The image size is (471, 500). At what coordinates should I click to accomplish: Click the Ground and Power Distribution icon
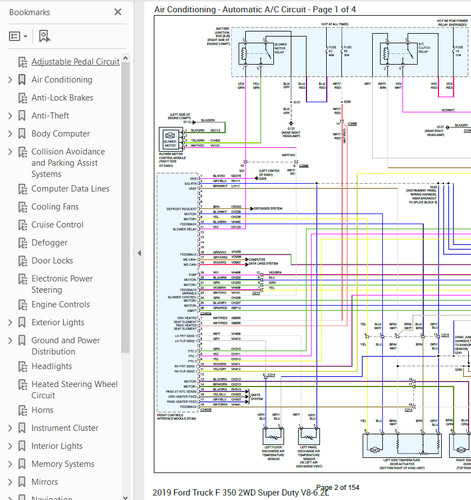[22, 341]
